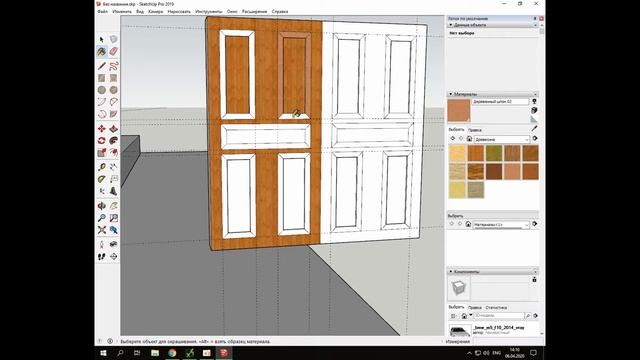
Task: Select the Follow Me tool
Action: click(113, 140)
